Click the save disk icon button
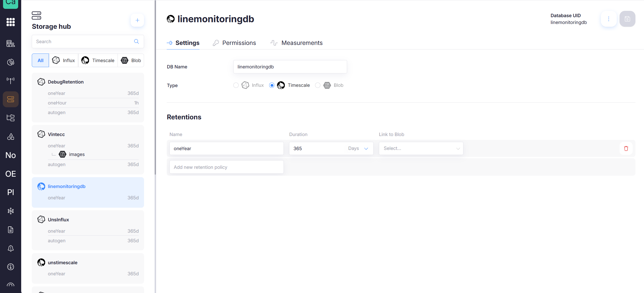The width and height of the screenshot is (644, 293). click(x=627, y=19)
